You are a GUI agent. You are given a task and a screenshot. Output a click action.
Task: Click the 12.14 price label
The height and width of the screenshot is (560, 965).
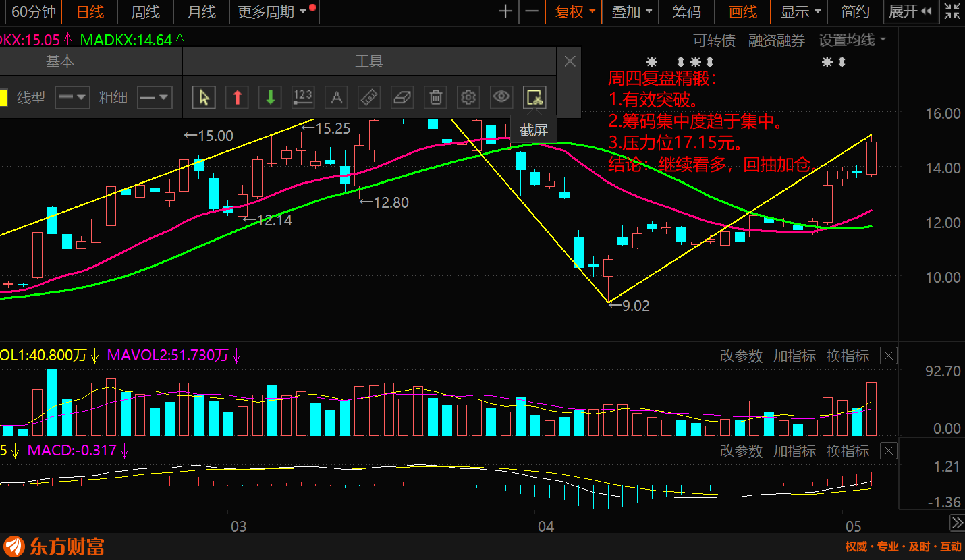coord(268,220)
